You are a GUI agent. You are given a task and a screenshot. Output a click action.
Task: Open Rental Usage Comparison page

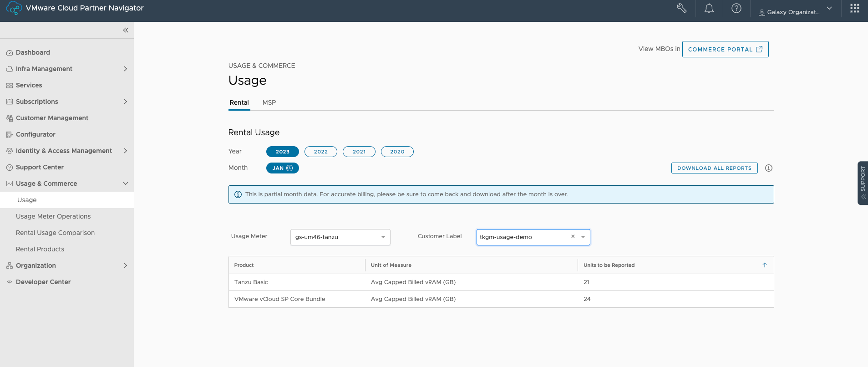[x=55, y=233]
